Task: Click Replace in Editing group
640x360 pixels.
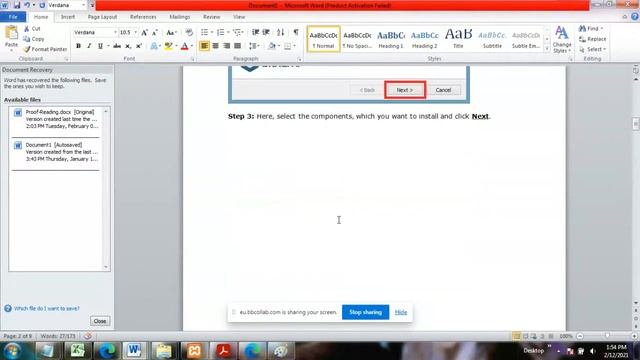Action: [x=593, y=39]
